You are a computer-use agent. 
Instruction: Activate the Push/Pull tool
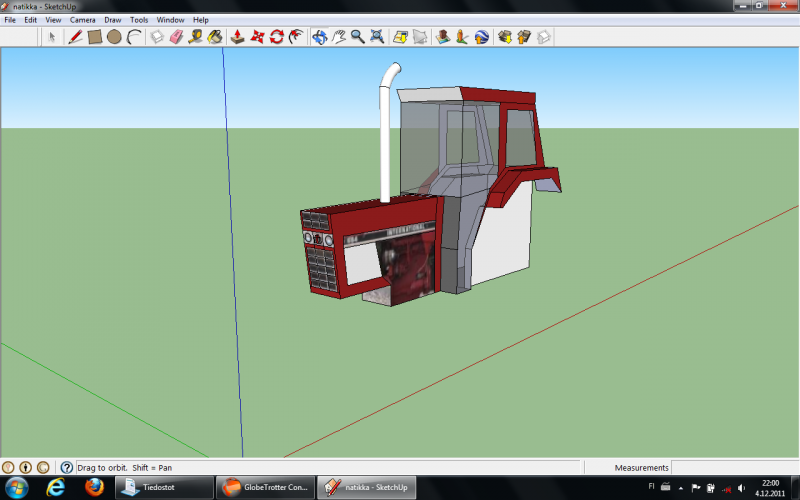[x=238, y=37]
